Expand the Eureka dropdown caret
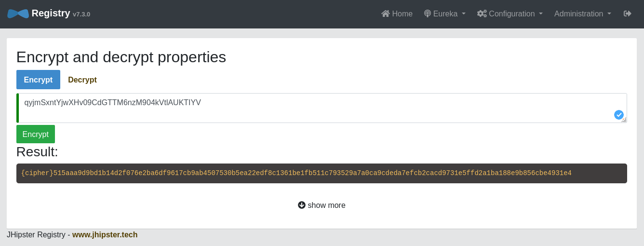This screenshot has width=644, height=246. coord(464,14)
